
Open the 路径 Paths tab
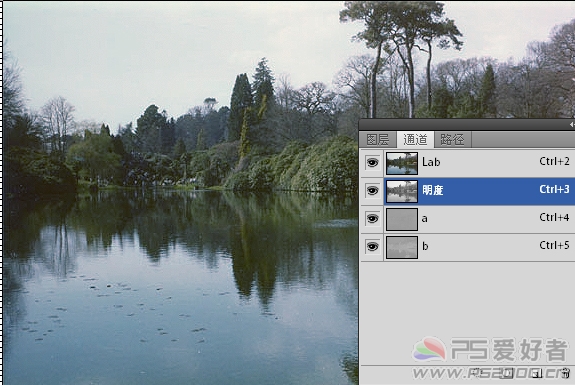pyautogui.click(x=453, y=139)
